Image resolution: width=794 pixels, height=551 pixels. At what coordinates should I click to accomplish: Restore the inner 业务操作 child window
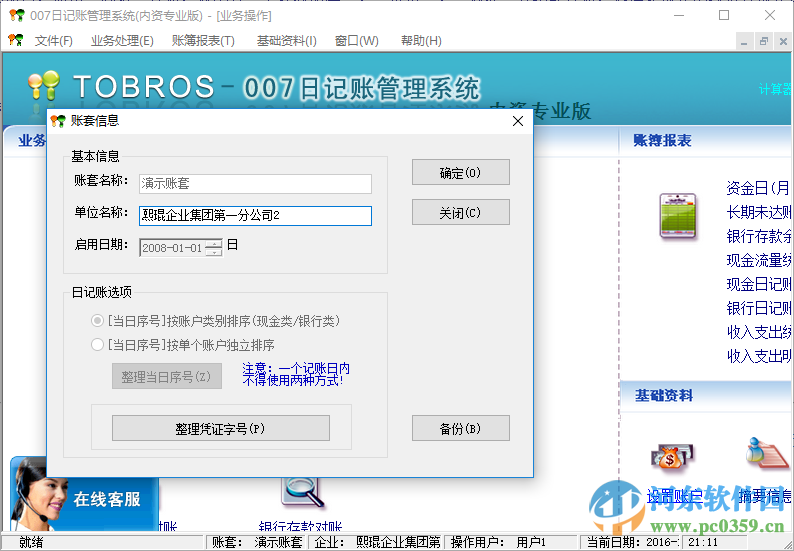pyautogui.click(x=764, y=42)
